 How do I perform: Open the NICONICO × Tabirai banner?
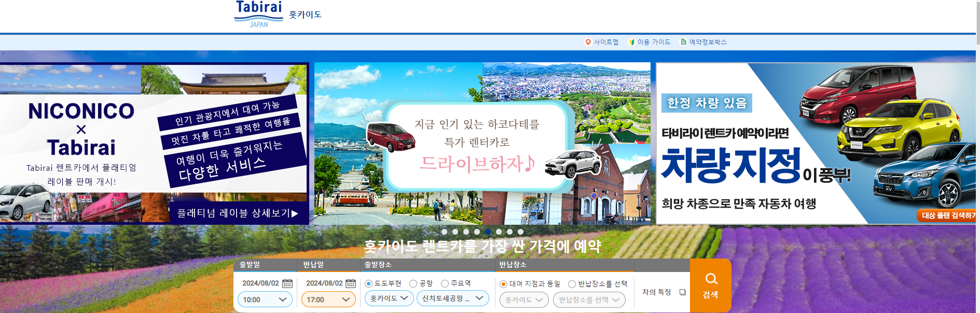(154, 144)
